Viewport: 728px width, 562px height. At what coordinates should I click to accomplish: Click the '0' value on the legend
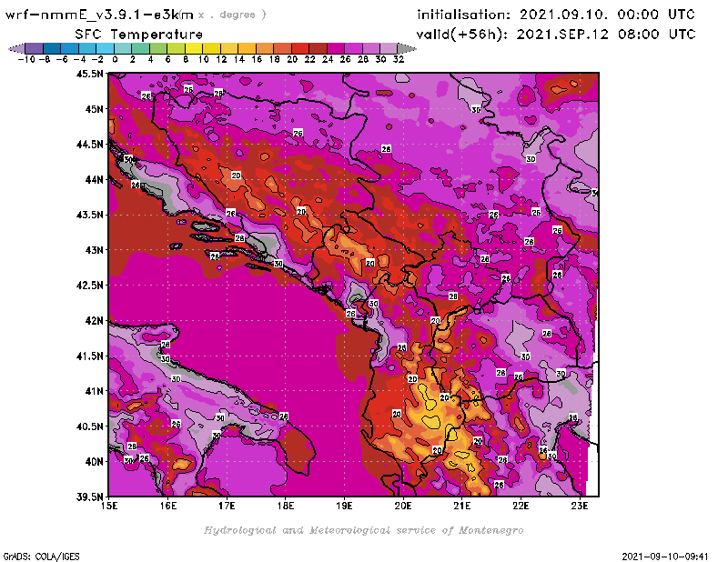(115, 60)
